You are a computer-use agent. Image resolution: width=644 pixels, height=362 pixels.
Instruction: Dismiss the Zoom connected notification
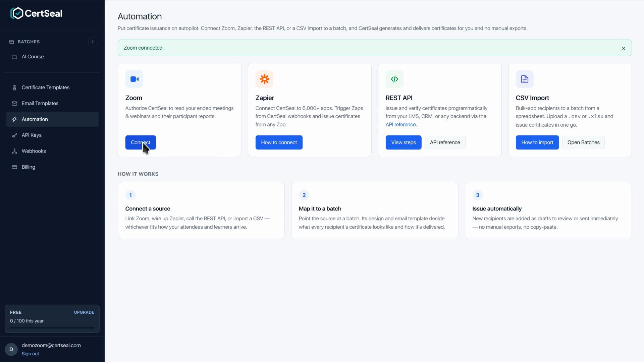click(x=624, y=48)
